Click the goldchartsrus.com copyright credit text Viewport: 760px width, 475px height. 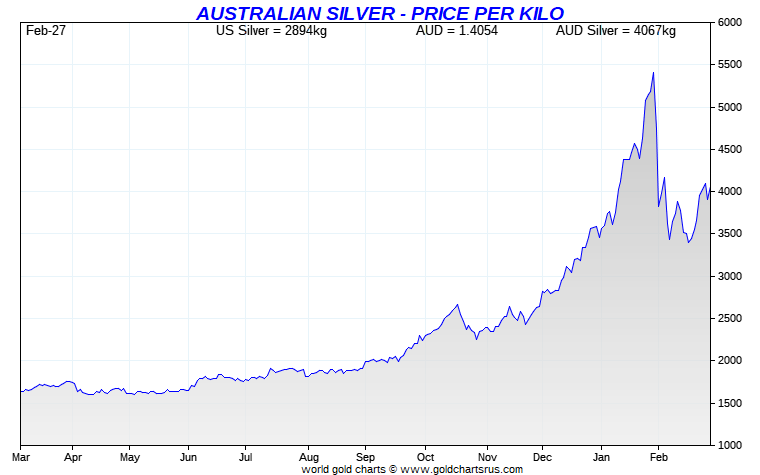[x=412, y=469]
